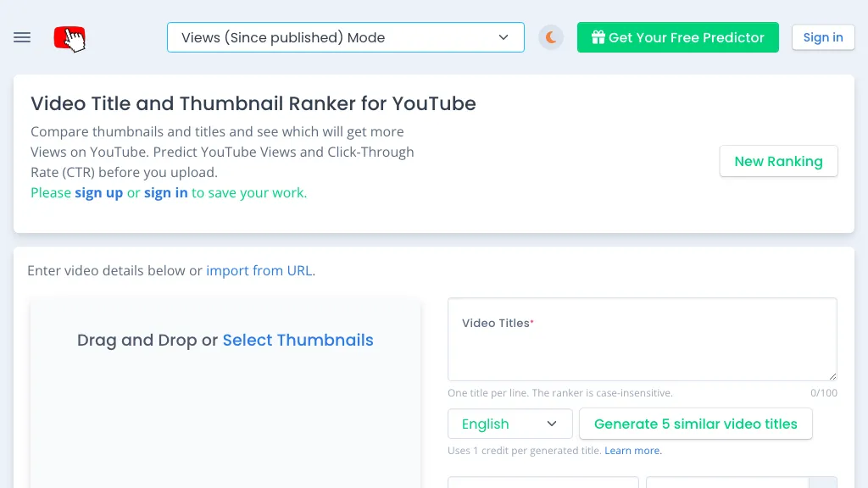The image size is (868, 488).
Task: Toggle dark mode with the moon icon
Action: pos(550,37)
